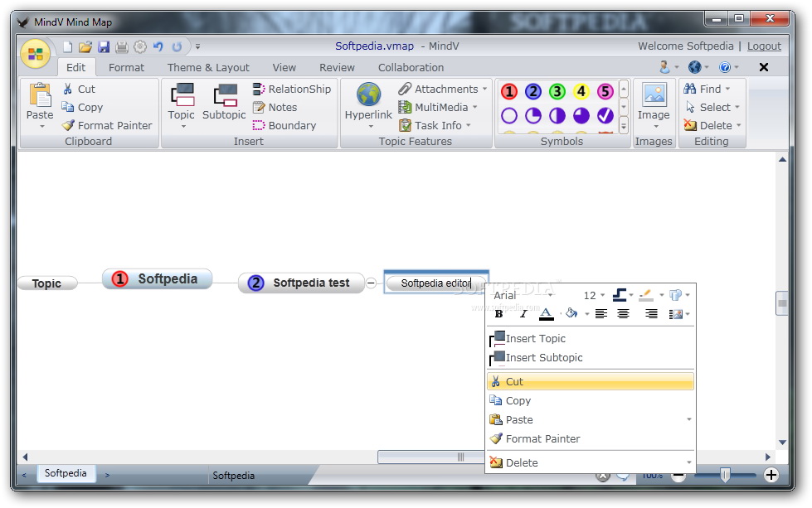The image size is (812, 508).
Task: Switch to the Format tab
Action: (x=126, y=67)
